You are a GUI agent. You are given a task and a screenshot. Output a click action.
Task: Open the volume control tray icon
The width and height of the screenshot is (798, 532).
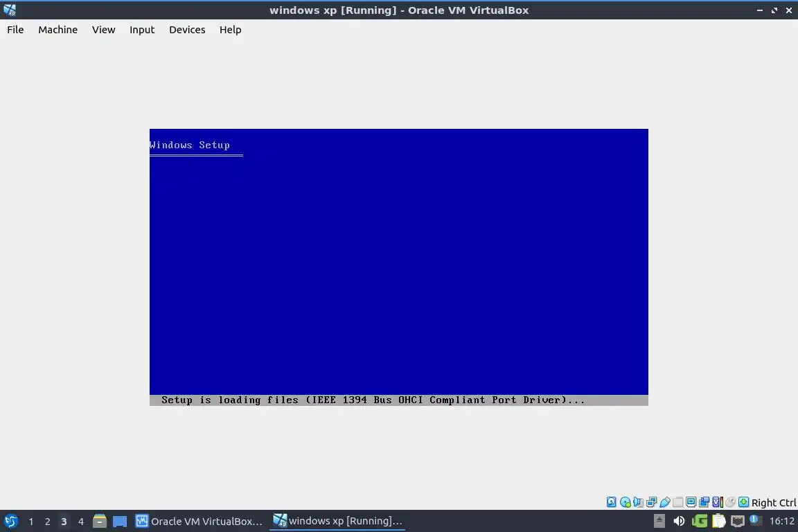coord(679,521)
